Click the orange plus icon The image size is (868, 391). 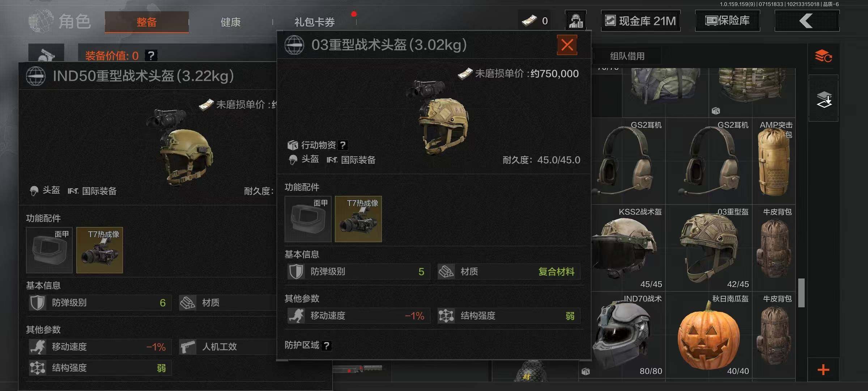(824, 370)
